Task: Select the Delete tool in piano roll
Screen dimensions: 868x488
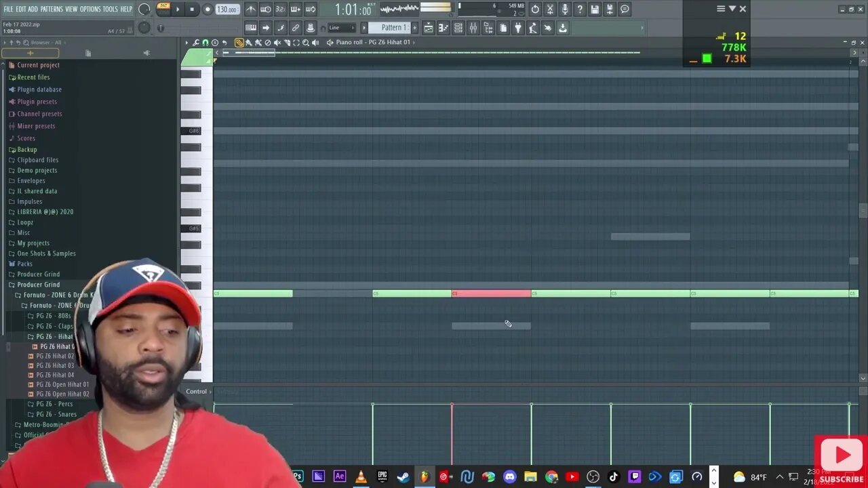Action: point(267,42)
